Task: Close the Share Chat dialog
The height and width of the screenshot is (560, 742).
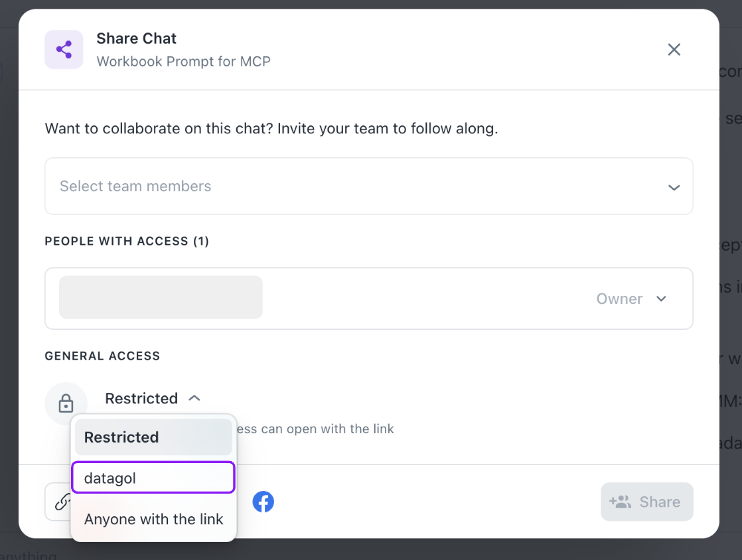Action: click(x=674, y=50)
